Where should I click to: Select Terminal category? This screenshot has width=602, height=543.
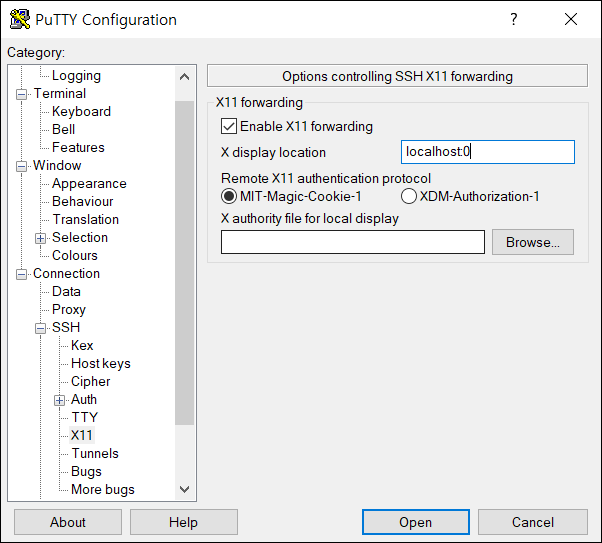tap(60, 93)
